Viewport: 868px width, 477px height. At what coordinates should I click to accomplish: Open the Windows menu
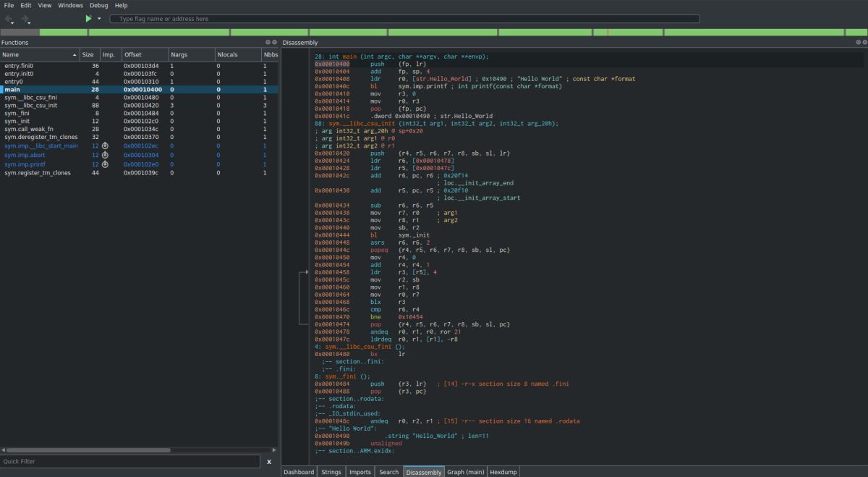[71, 5]
